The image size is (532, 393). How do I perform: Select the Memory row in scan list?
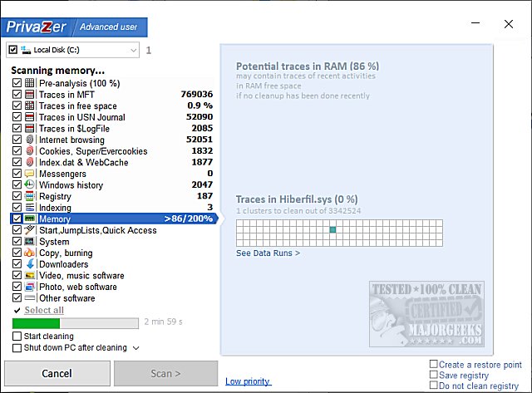(x=113, y=219)
